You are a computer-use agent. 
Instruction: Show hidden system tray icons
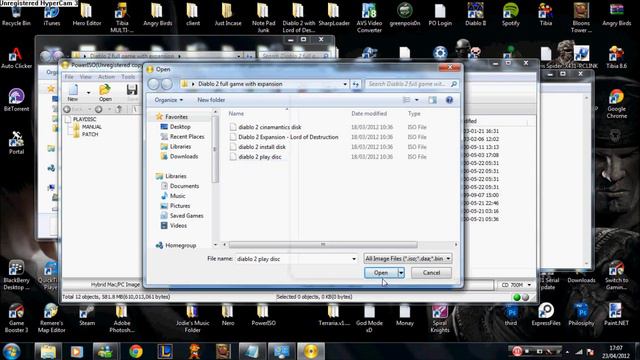point(567,351)
